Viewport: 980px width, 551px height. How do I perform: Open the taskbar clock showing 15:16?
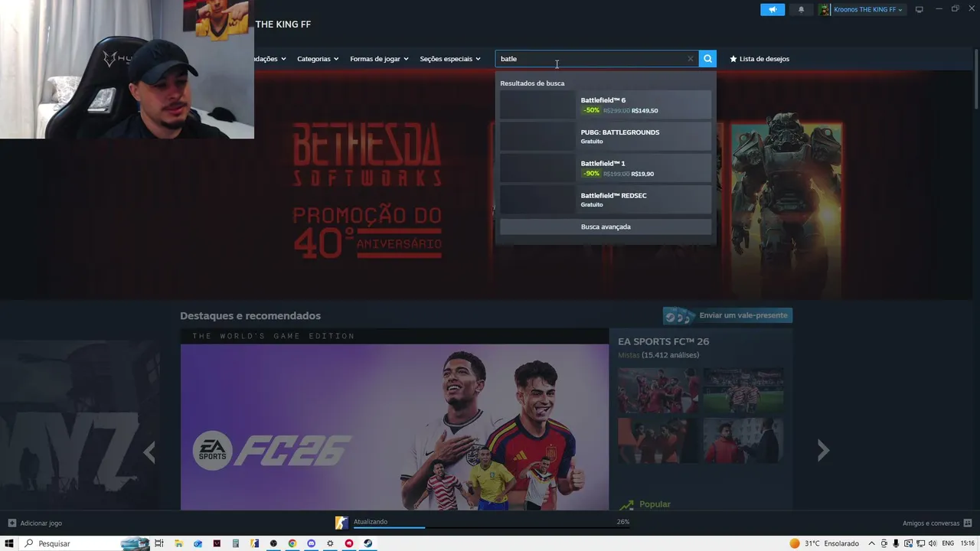[967, 543]
